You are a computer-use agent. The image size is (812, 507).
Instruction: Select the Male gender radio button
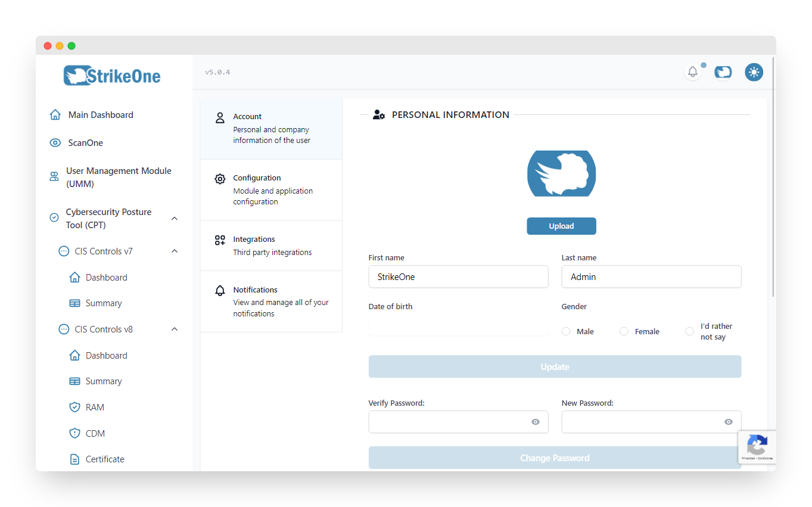tap(565, 331)
